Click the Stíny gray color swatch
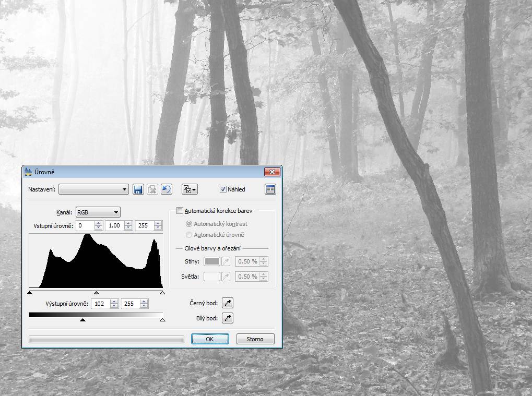Viewport: 532px width, 396px height. (211, 261)
